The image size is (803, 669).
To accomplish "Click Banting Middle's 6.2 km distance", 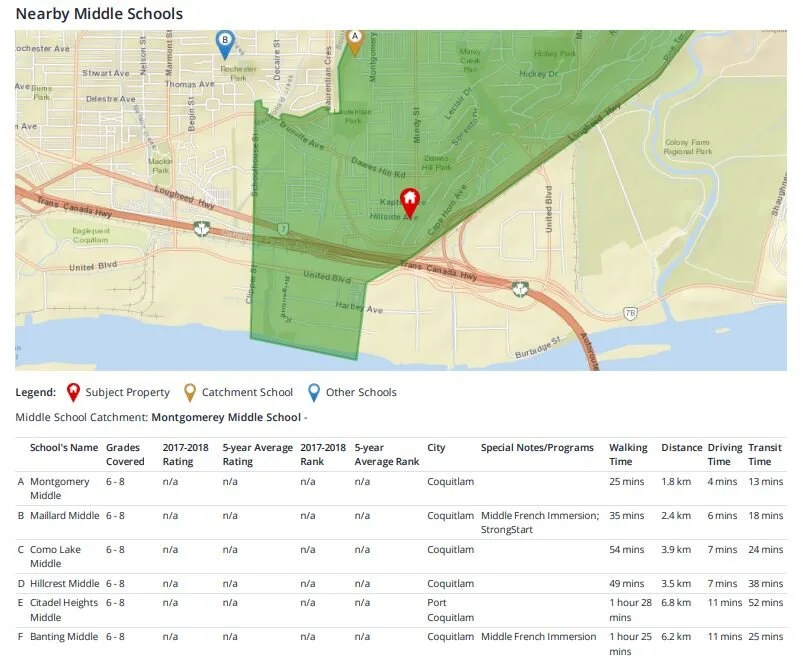I will pos(676,636).
